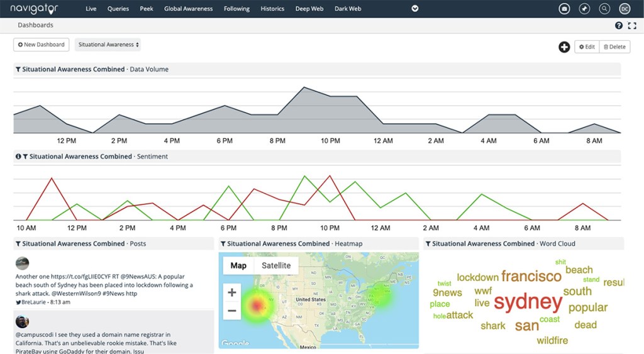Click filter icon on Posts widget
The height and width of the screenshot is (354, 644).
click(18, 243)
